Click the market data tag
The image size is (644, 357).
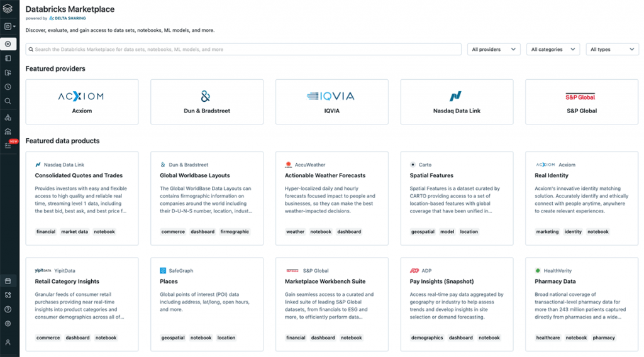[74, 232]
